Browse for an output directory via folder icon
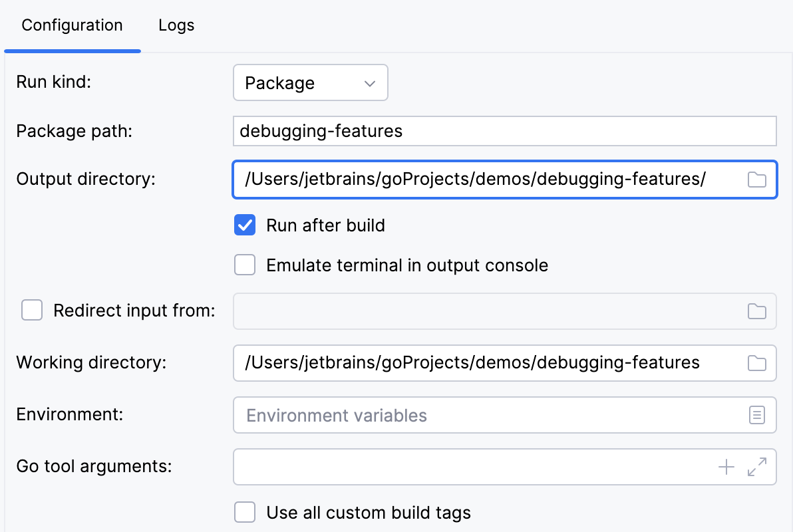793x532 pixels. pyautogui.click(x=756, y=180)
